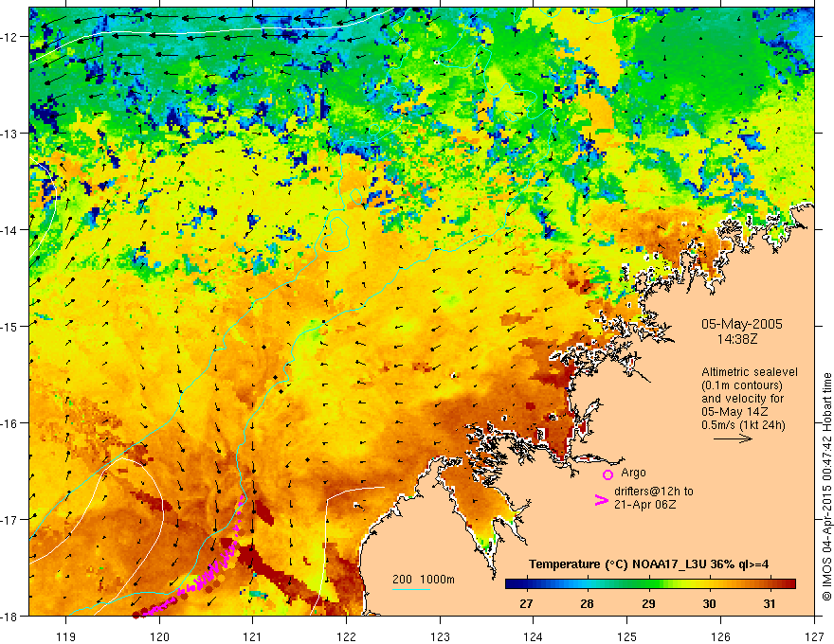Click the '(0.1m contours)' text
834x644 pixels.
742,385
